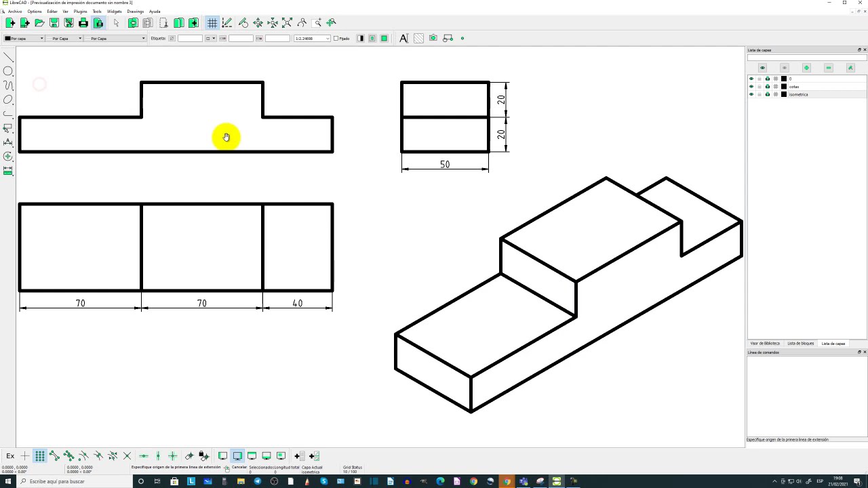Open the pen color 'Por capa' dropdown
Image resolution: width=868 pixels, height=488 pixels.
[x=24, y=39]
